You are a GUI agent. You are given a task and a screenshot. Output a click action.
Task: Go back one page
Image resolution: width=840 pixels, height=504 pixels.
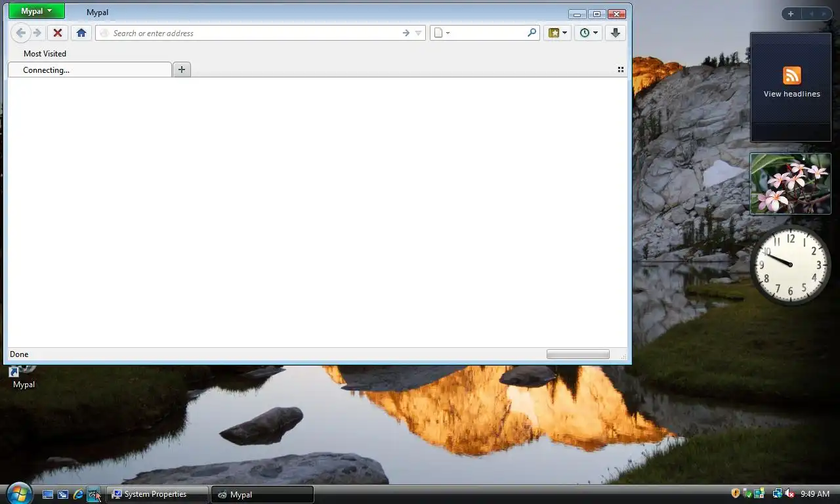[20, 33]
